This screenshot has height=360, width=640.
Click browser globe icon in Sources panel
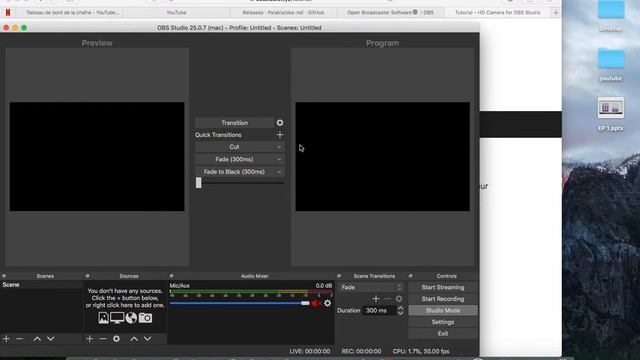click(131, 318)
